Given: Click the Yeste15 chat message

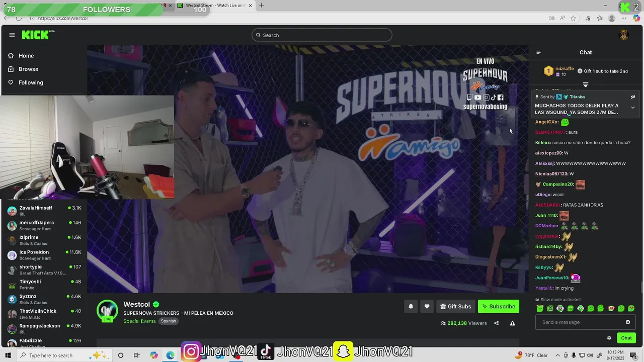Looking at the screenshot, I should click(x=554, y=289).
